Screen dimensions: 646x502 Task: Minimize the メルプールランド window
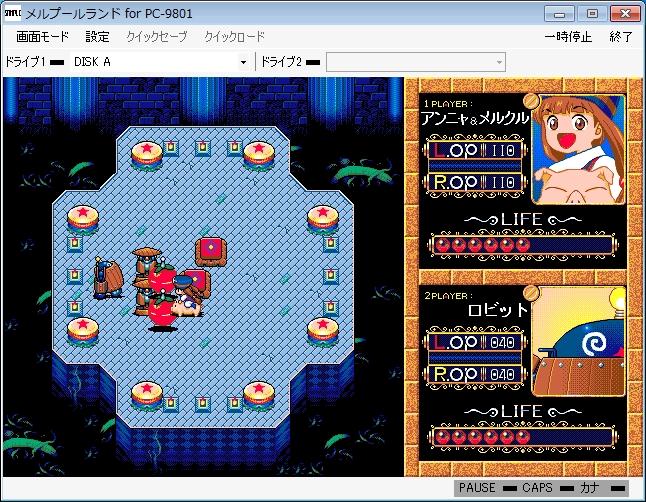559,14
